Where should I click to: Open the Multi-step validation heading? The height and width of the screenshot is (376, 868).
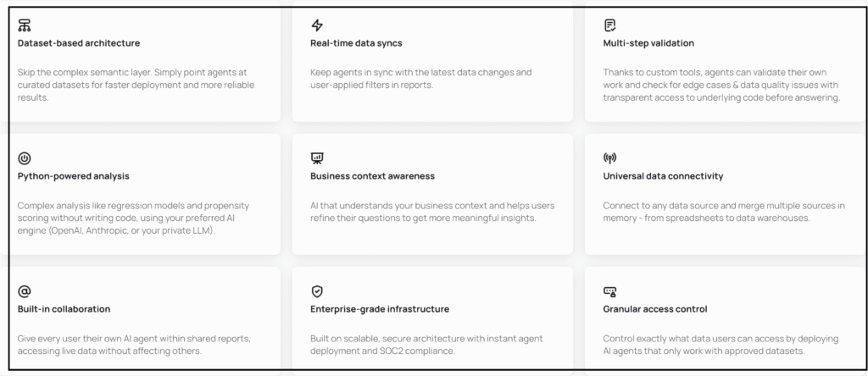click(648, 43)
